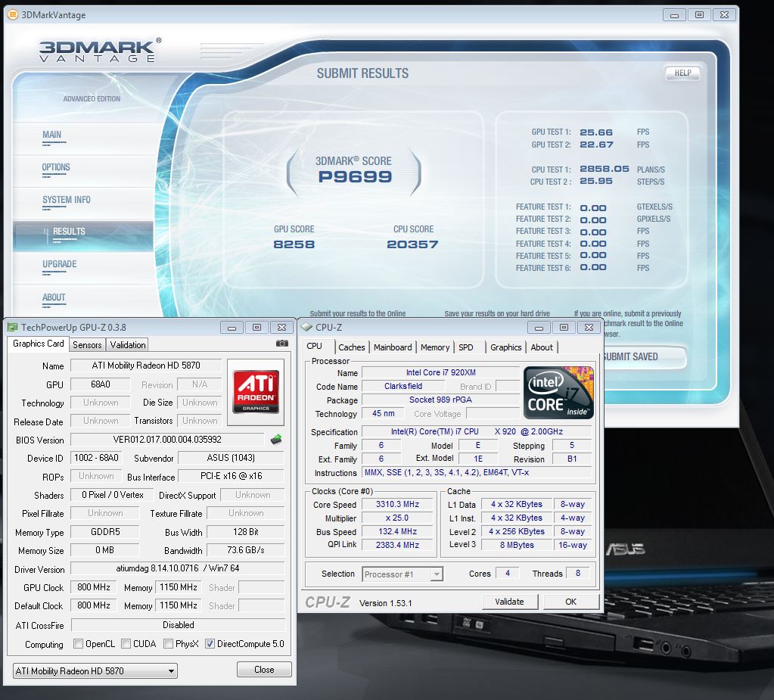
Task: Go to the About tab in CPU-Z
Action: click(542, 347)
